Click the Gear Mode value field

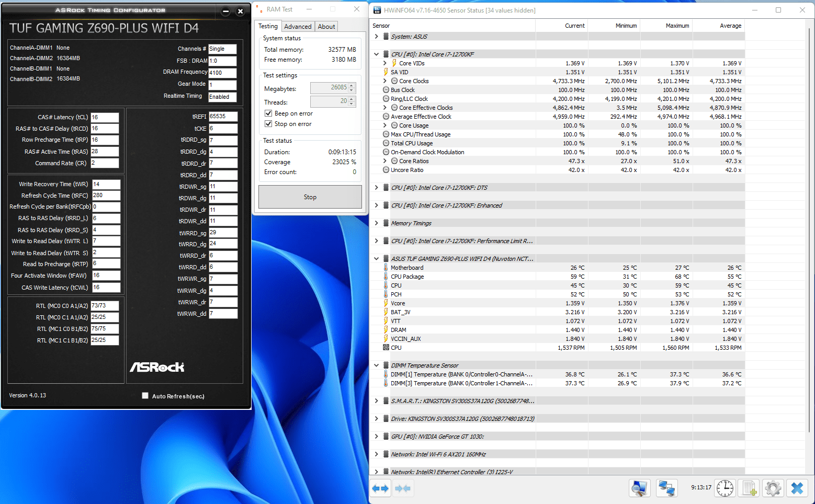coord(222,85)
